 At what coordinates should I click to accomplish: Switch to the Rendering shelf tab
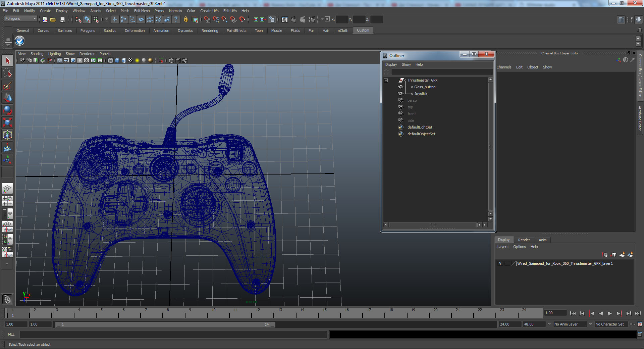pyautogui.click(x=210, y=31)
